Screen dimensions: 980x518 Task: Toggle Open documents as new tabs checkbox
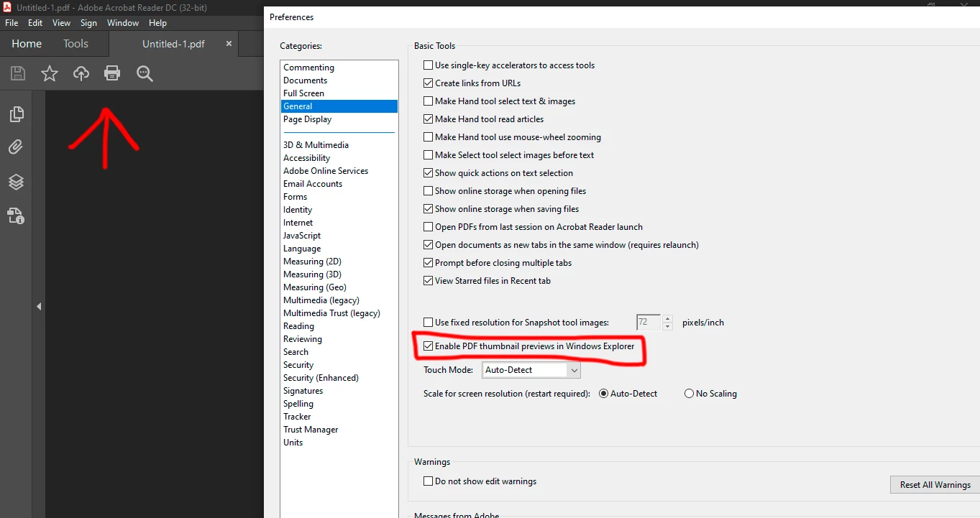[429, 245]
